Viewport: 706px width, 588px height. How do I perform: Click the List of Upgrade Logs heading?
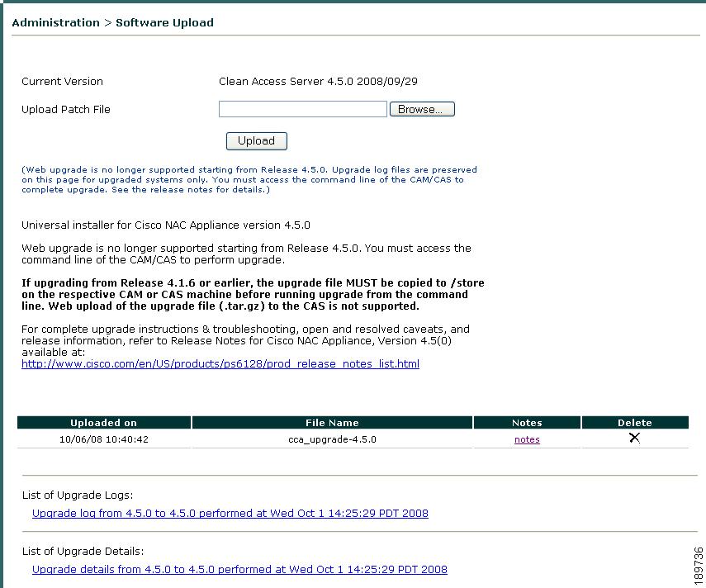[x=78, y=496]
